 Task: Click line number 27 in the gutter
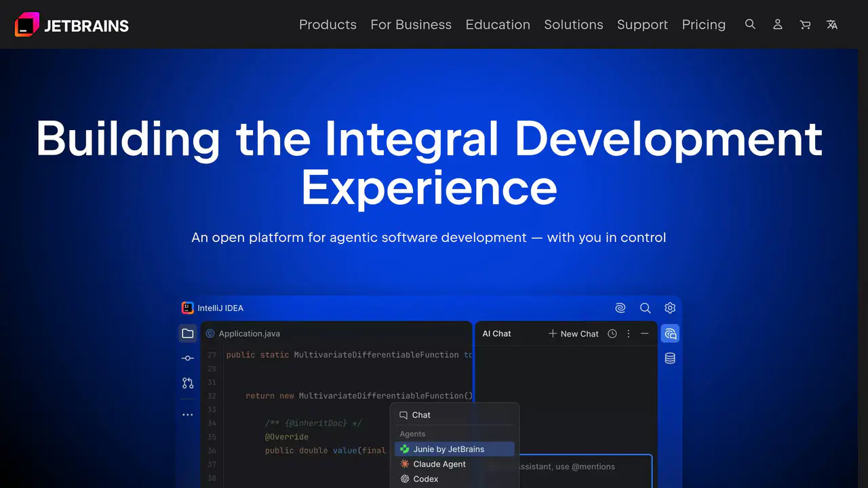click(212, 355)
